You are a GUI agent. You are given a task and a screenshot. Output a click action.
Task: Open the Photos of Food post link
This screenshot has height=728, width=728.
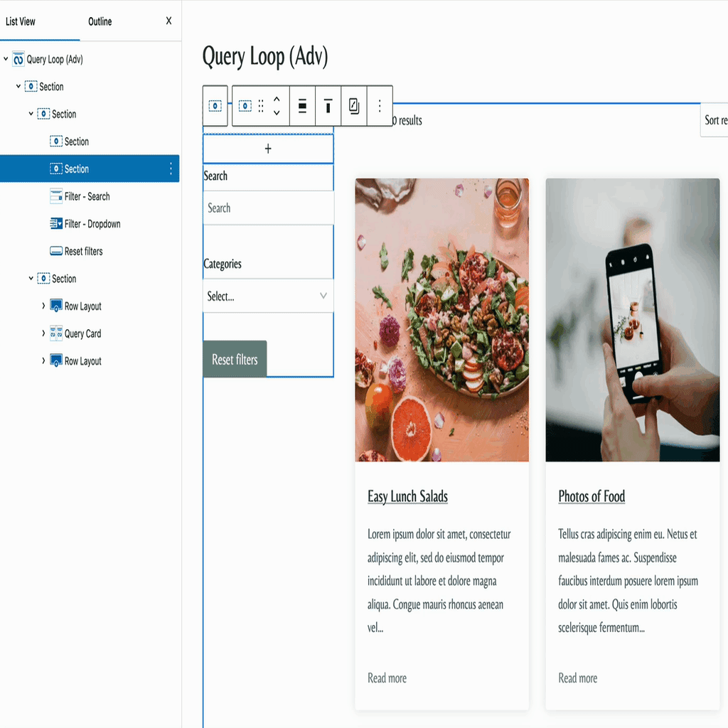591,496
